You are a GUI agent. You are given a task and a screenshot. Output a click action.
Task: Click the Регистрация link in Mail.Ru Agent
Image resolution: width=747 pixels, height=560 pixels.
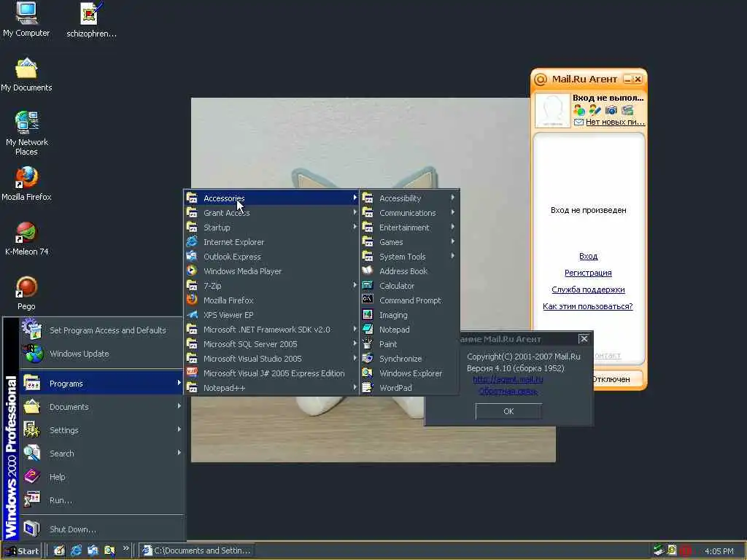tap(588, 273)
